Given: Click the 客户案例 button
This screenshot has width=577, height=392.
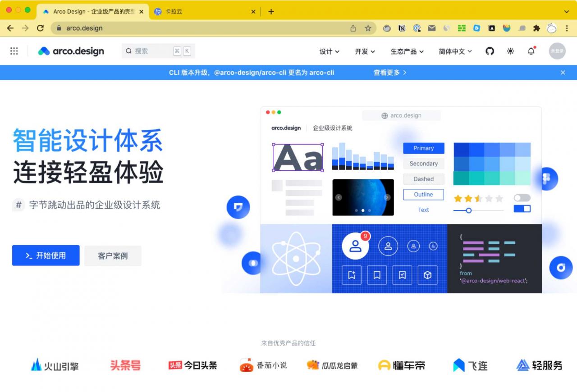Looking at the screenshot, I should 113,256.
